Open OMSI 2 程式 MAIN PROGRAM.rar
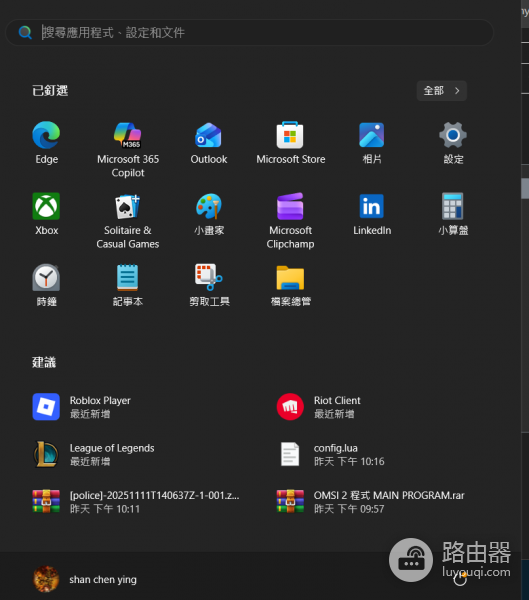The height and width of the screenshot is (600, 529). click(370, 502)
